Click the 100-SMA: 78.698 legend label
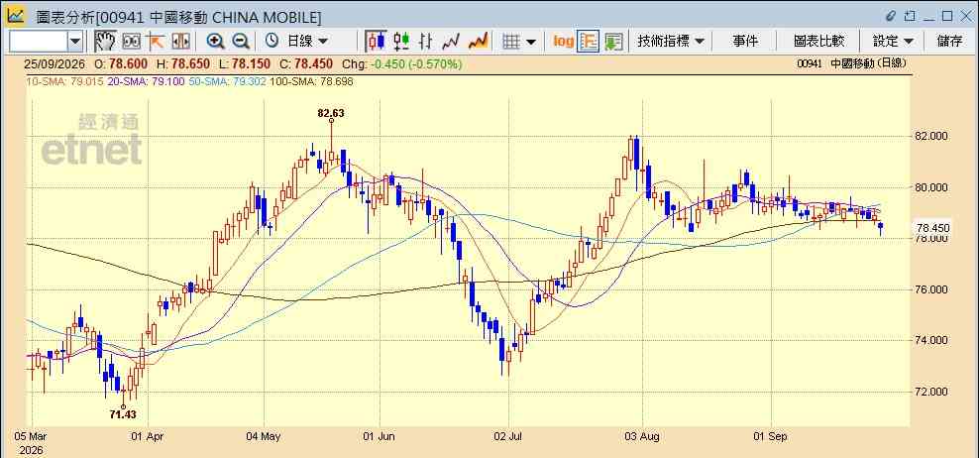 click(x=310, y=81)
